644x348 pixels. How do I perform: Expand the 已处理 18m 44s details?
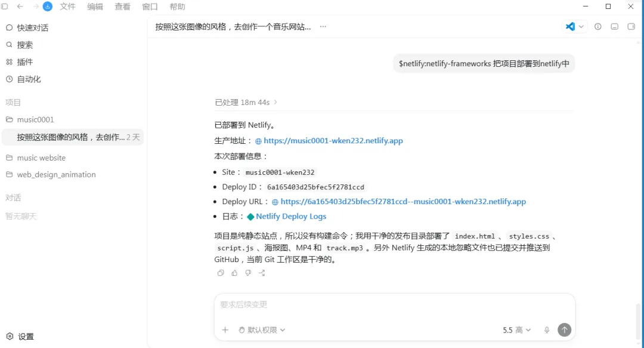pos(246,103)
